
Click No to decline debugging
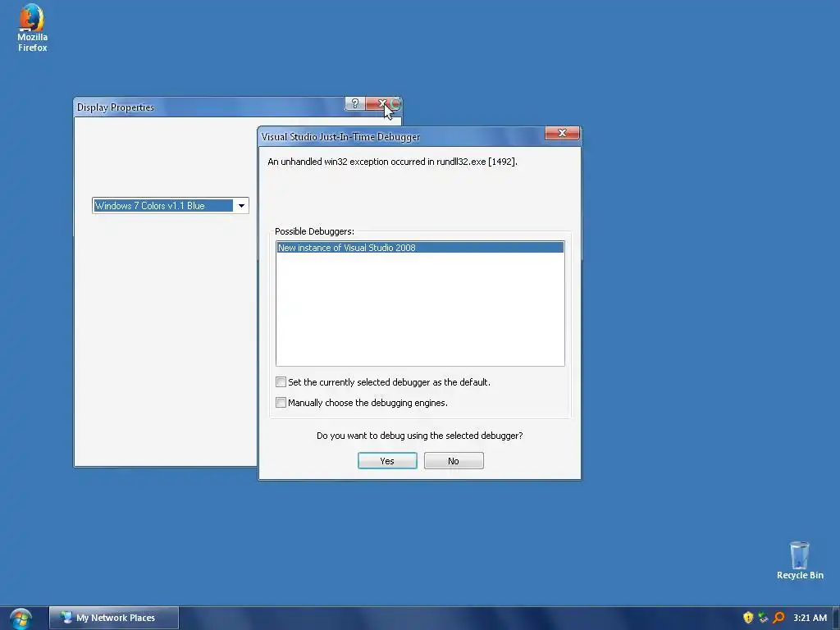pyautogui.click(x=454, y=461)
